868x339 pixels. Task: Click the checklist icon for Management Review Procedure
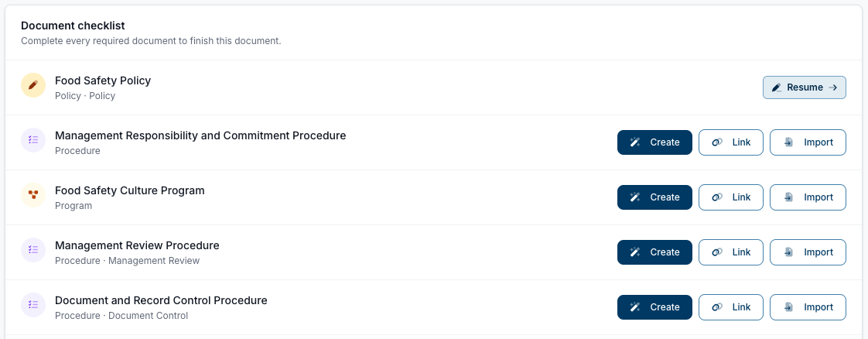(33, 250)
